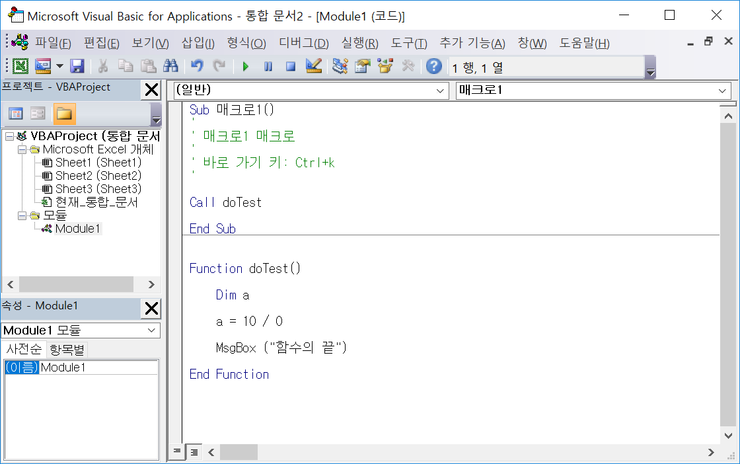Screen dimensions: 740x464
Task: Toggle Design Mode icon in toolbar
Action: pos(313,66)
